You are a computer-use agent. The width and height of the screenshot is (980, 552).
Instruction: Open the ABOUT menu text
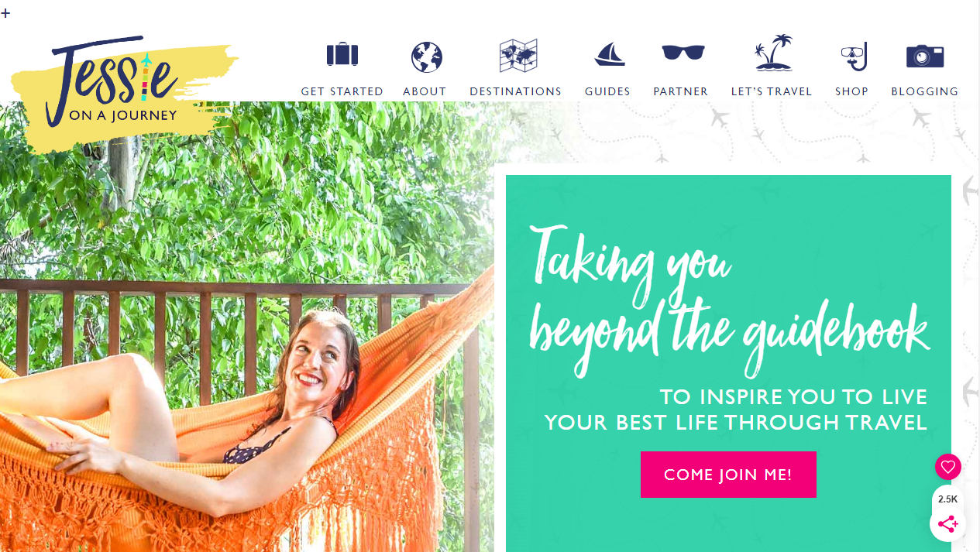(x=425, y=91)
